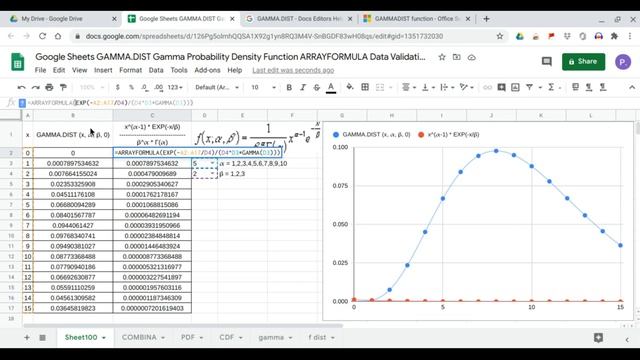Screen dimensions: 640x360
Task: Click the Last edit was seconds ago link
Action: pos(293,70)
